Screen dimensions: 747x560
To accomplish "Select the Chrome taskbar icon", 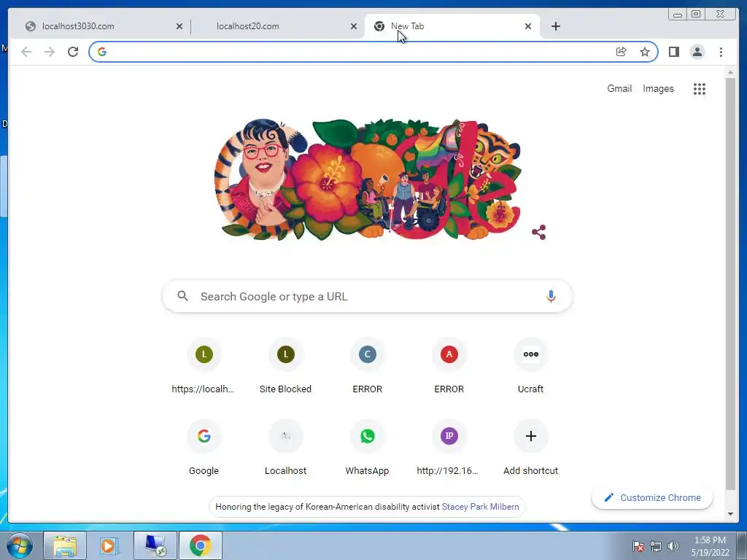I will [x=201, y=545].
